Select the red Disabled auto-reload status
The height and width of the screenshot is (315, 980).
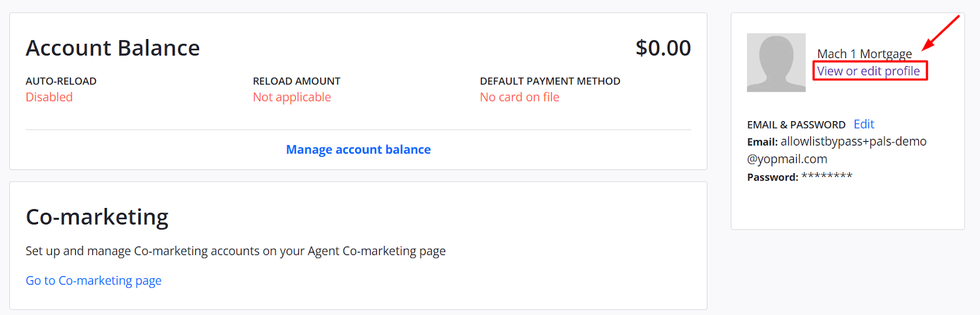49,97
